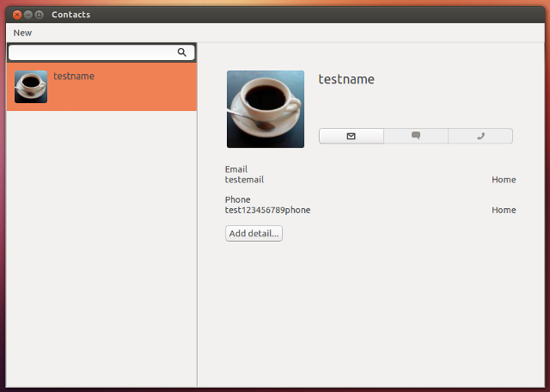Send email using the envelope button
This screenshot has height=392, width=550.
351,136
